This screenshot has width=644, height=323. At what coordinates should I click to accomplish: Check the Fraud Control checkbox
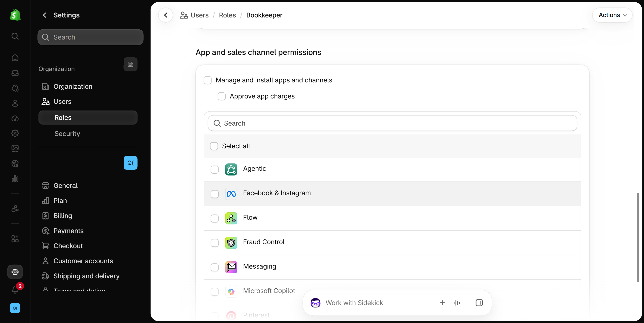click(x=215, y=243)
